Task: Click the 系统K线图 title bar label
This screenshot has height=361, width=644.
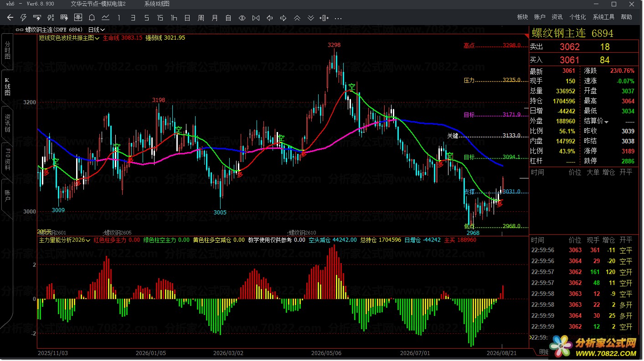Action: click(x=157, y=4)
